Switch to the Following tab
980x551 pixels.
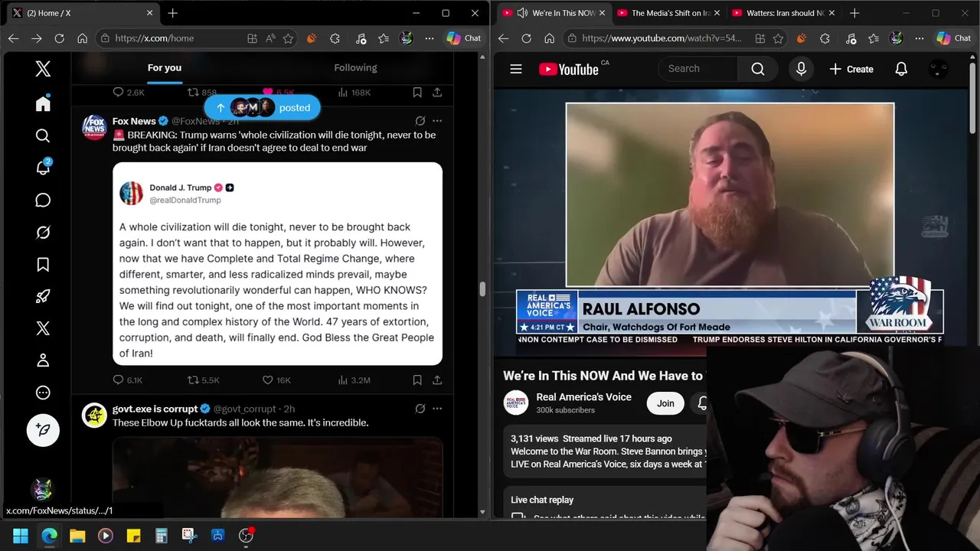355,68
